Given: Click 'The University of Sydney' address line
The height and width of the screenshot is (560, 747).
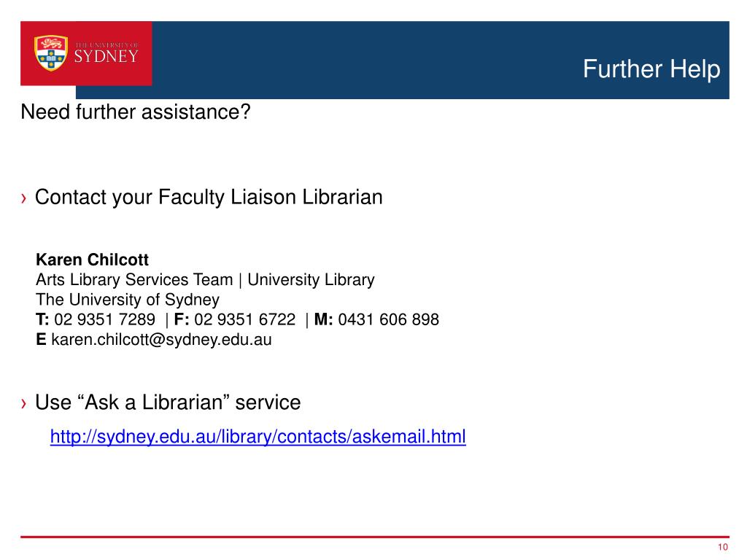Looking at the screenshot, I should [128, 300].
